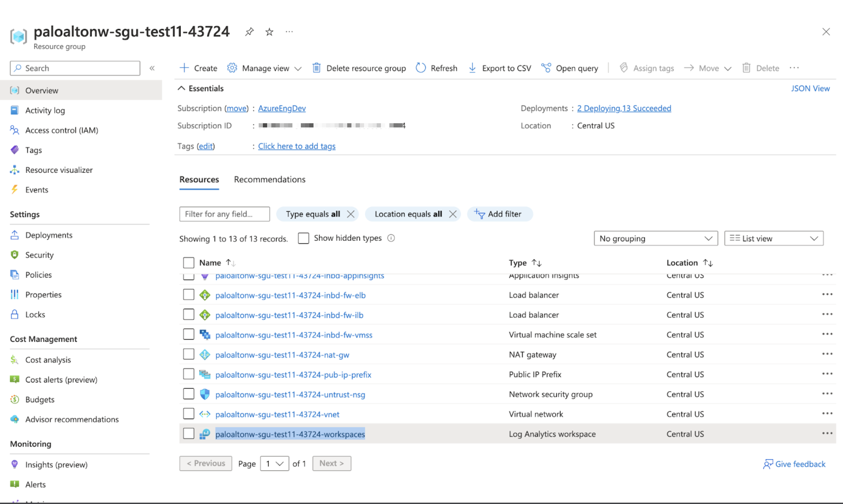Open Activity log in sidebar
843x504 pixels.
pos(45,110)
